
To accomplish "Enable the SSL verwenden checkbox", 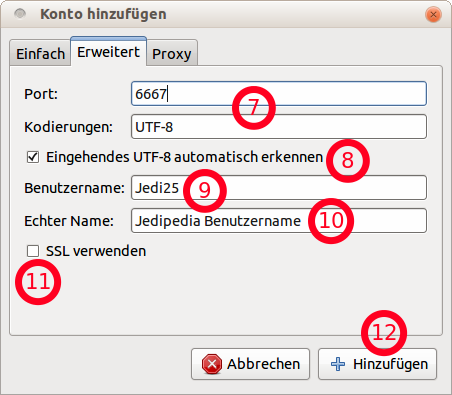I will (33, 251).
